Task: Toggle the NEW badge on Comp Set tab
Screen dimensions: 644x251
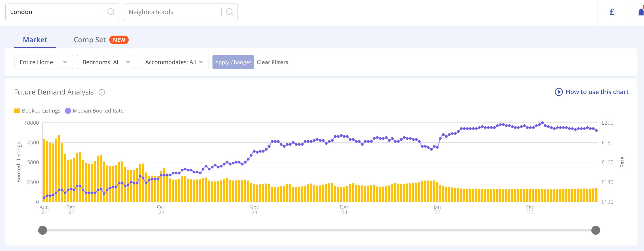Action: (x=120, y=40)
